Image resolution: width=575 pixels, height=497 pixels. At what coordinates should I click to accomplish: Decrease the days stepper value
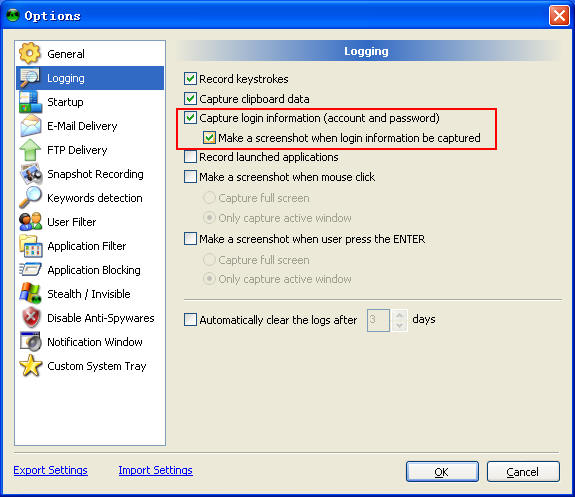pos(399,325)
